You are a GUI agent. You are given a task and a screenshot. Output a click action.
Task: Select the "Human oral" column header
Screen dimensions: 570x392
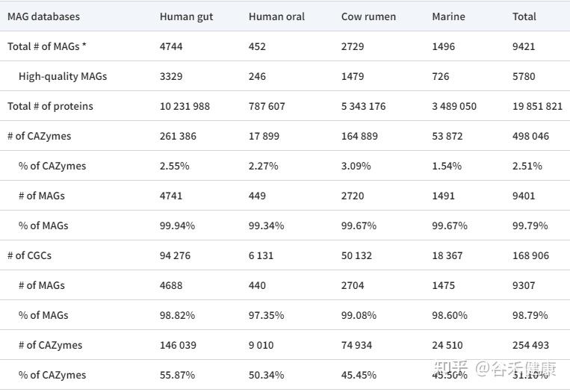pos(276,16)
